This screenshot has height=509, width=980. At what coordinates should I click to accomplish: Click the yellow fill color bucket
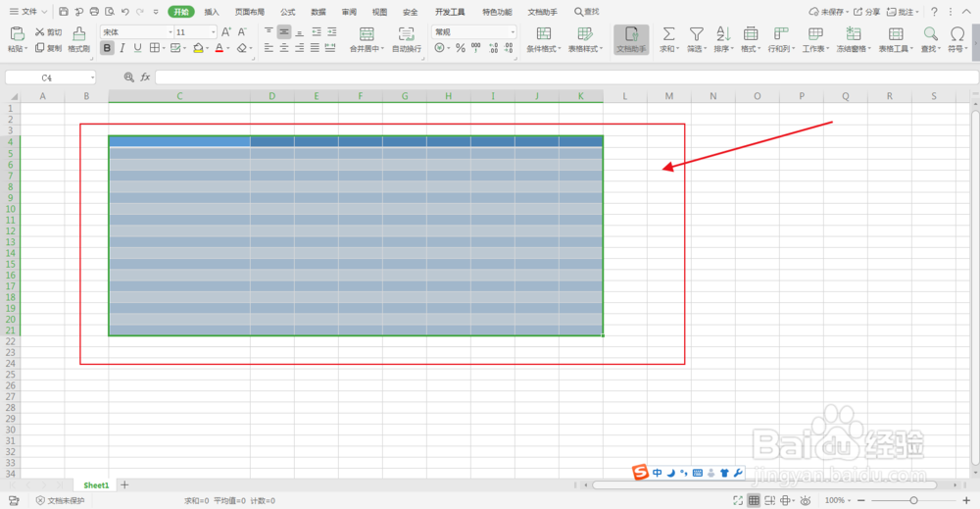point(198,48)
